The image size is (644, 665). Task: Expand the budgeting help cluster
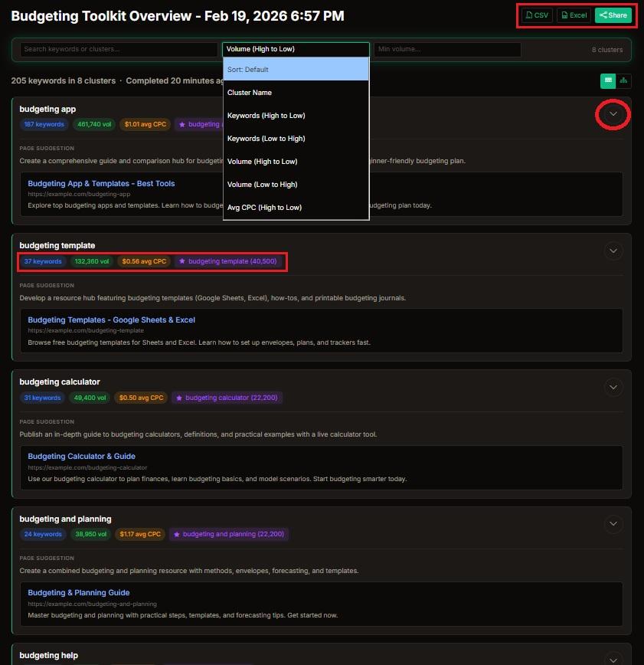tap(613, 659)
